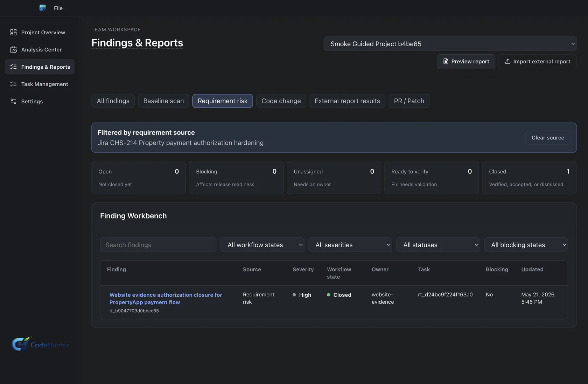Click the Task column header
Image resolution: width=588 pixels, height=384 pixels.
point(424,269)
